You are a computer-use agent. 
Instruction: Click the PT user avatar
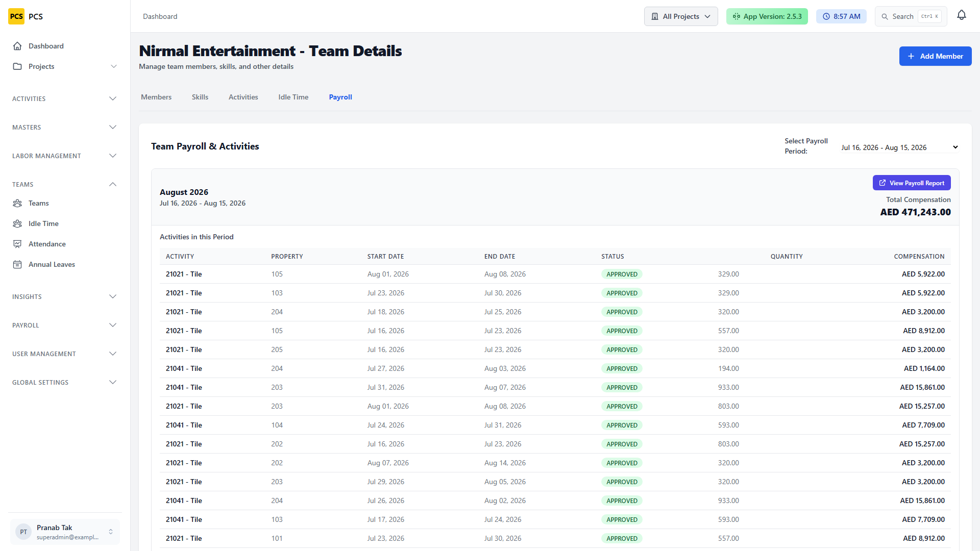pyautogui.click(x=23, y=532)
